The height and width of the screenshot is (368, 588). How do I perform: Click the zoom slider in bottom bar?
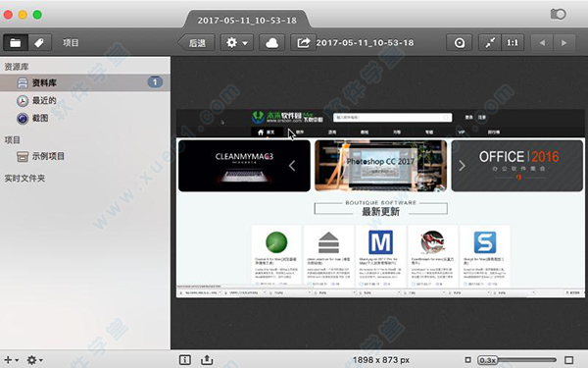point(517,360)
